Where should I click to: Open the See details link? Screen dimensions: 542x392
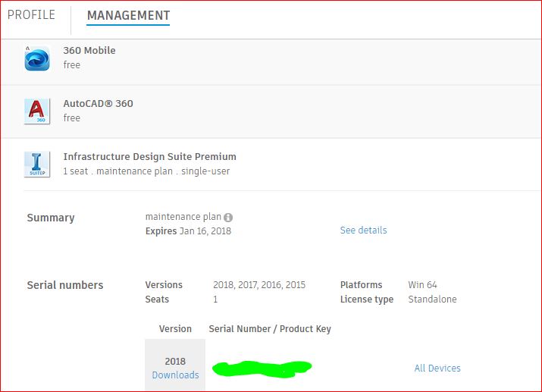pos(363,230)
